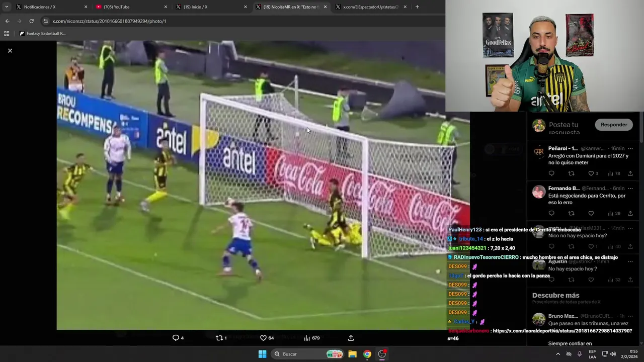Reply to the Peñarol comment
Screen dimensions: 644x362
coord(551,173)
